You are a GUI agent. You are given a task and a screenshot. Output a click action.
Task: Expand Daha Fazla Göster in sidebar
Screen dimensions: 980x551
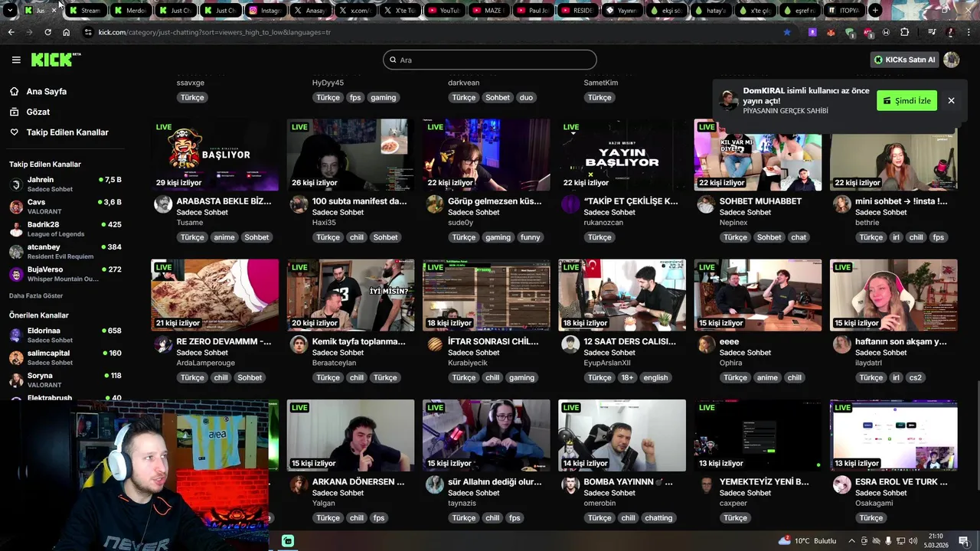36,295
